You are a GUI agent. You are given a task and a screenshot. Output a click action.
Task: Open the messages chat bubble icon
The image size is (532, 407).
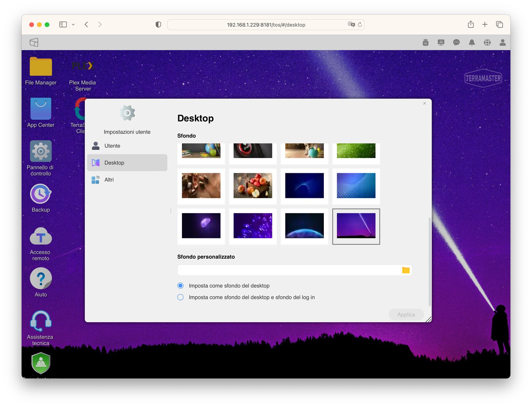pos(457,43)
